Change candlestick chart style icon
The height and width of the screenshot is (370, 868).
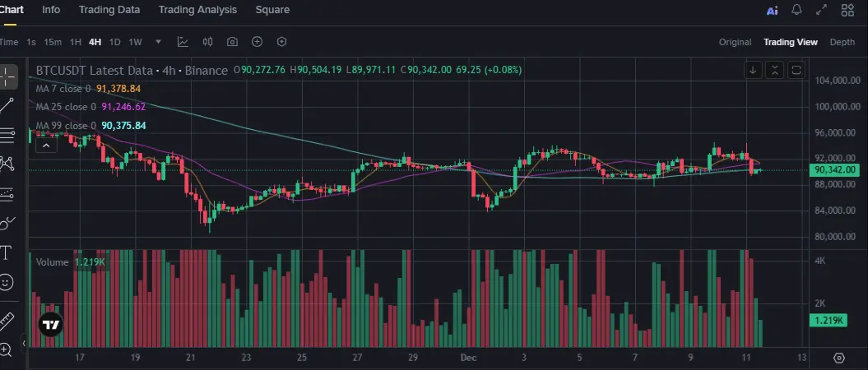(207, 42)
